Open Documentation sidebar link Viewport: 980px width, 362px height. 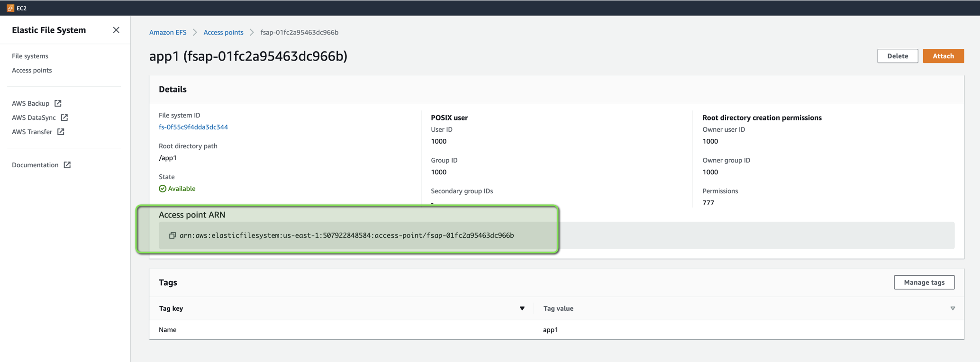(x=35, y=165)
